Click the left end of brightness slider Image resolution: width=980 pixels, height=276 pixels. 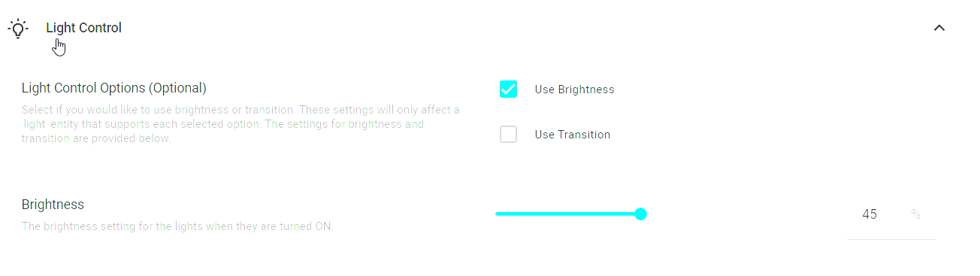point(497,214)
